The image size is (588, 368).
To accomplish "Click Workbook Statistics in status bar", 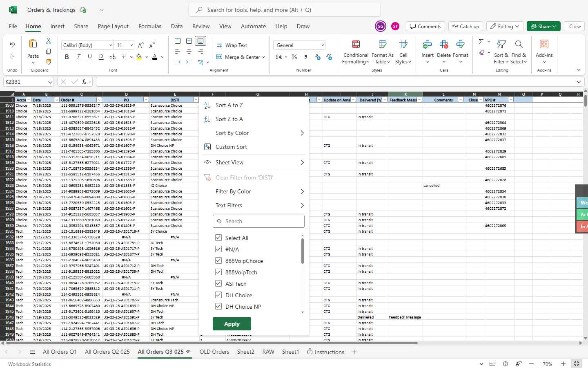I will (x=29, y=364).
